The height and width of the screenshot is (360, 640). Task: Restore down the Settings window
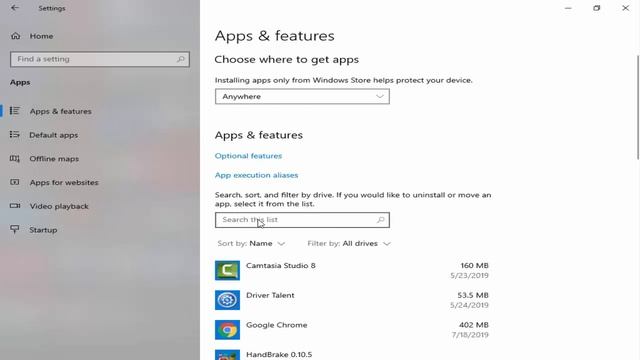pyautogui.click(x=597, y=8)
